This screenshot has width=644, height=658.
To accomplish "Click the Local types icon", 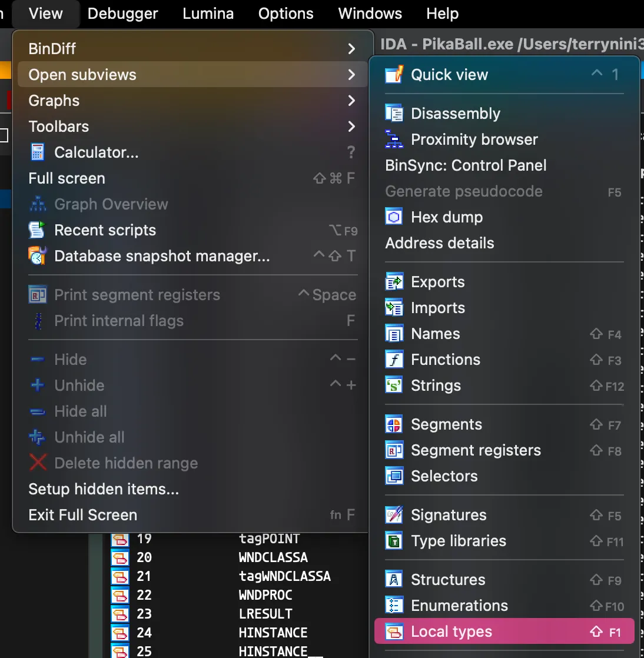I will tap(394, 632).
